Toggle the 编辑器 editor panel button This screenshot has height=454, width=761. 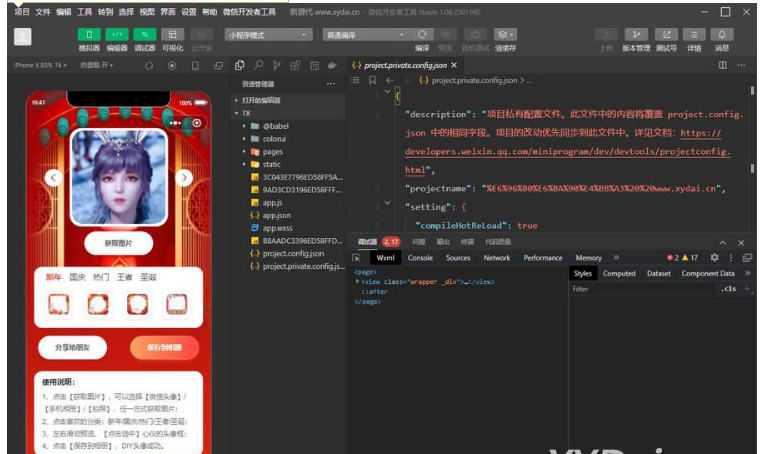point(117,35)
